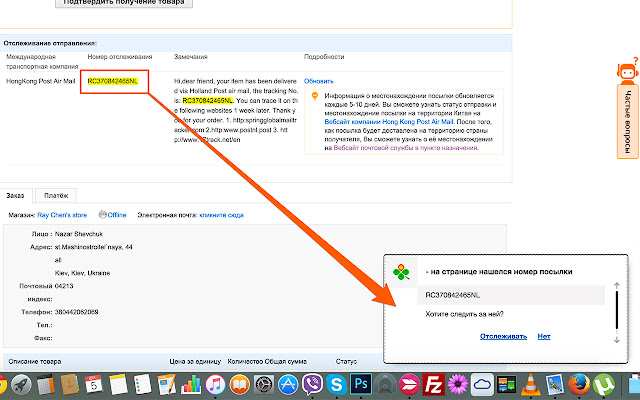Click Подтвердить получение товара button
Image resolution: width=640 pixels, height=400 pixels.
pyautogui.click(x=124, y=2)
